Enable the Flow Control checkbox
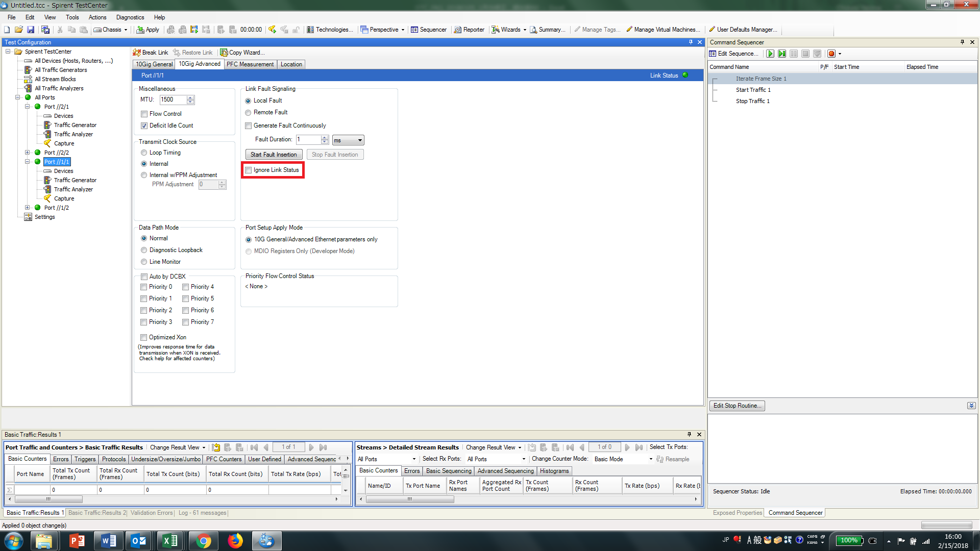 [x=144, y=114]
